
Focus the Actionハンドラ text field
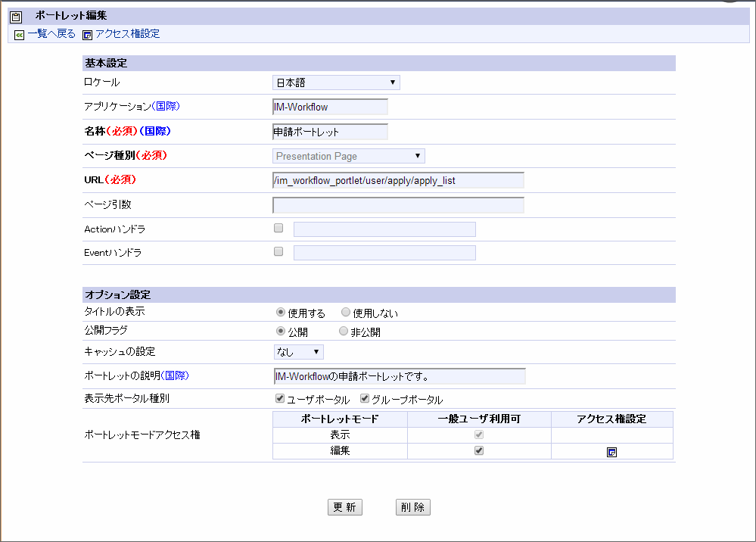click(x=384, y=229)
